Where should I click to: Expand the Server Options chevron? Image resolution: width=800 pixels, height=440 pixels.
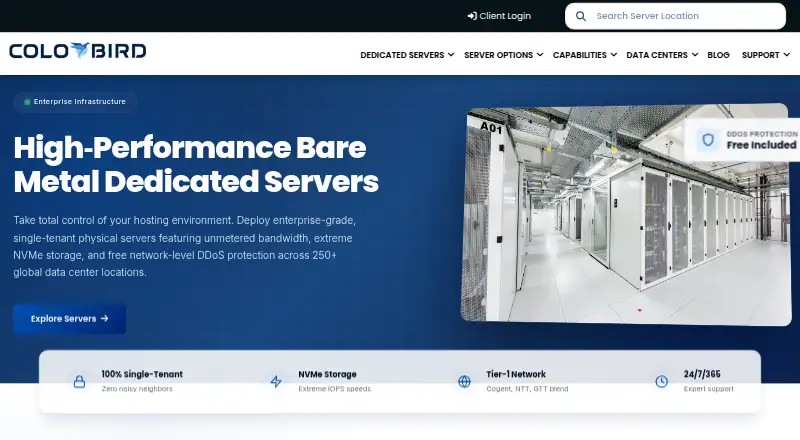[x=540, y=55]
